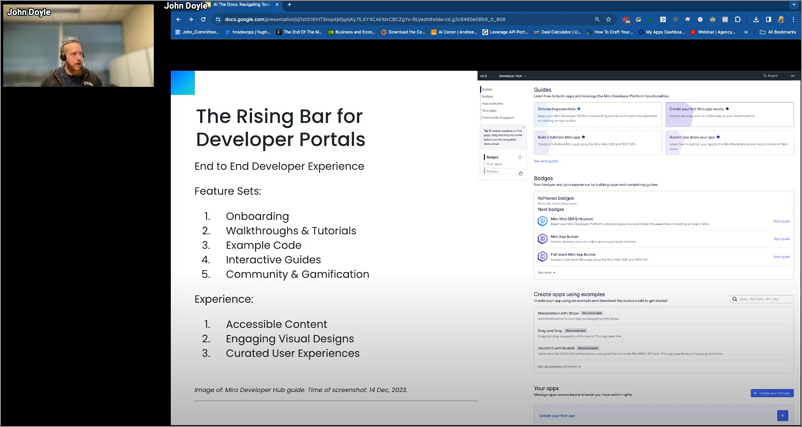Open the Leverage API Port... bookmark
This screenshot has width=802, height=427.
(x=505, y=32)
